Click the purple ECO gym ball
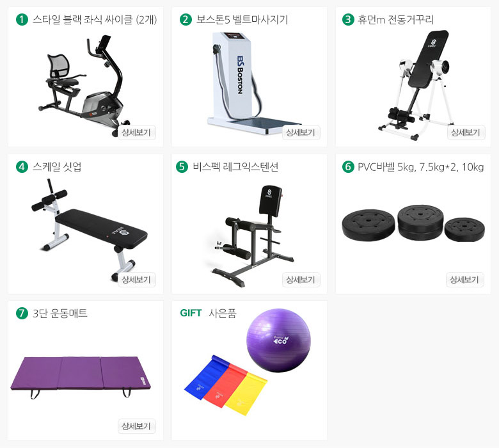The height and width of the screenshot is (448, 499). [x=278, y=340]
